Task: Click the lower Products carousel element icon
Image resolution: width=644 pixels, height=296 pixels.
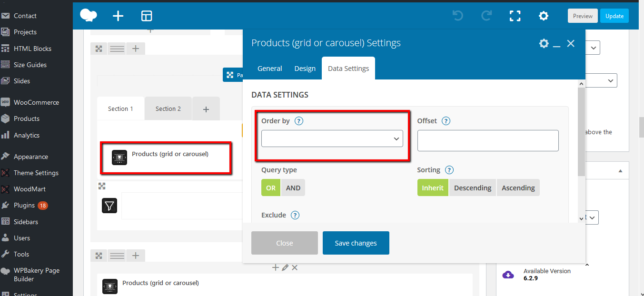Action: tap(110, 286)
